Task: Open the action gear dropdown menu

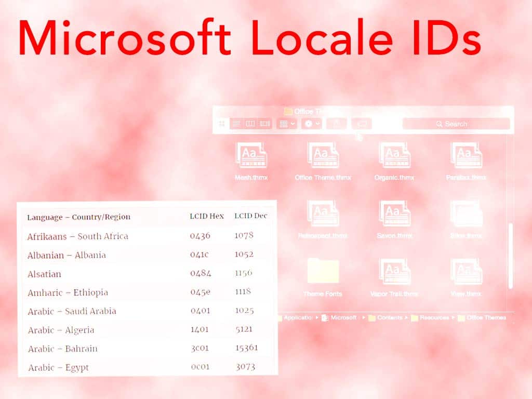Action: pos(311,124)
